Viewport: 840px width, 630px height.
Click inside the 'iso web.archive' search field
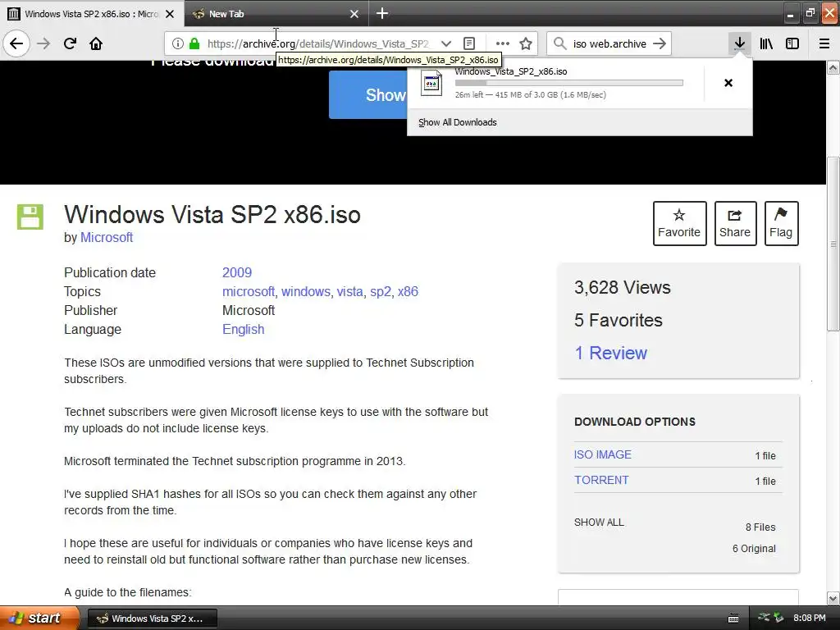point(609,43)
